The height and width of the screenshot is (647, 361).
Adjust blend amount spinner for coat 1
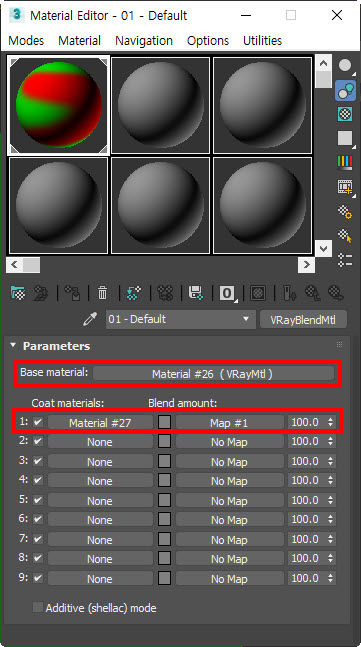point(330,422)
